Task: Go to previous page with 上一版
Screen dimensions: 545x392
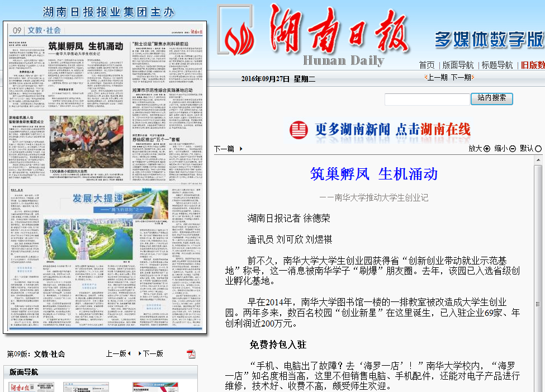Action: [119, 353]
